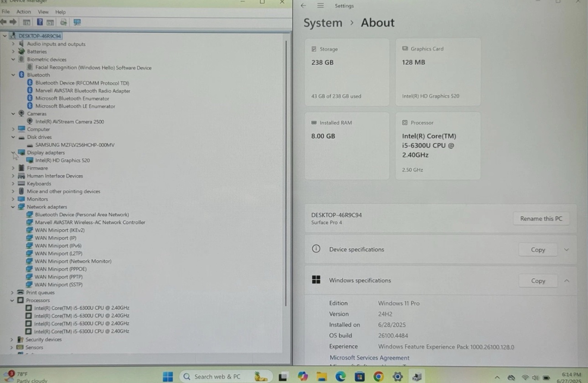588x383 pixels.
Task: Select WAN Miniport (SSTP)
Action: (x=59, y=285)
